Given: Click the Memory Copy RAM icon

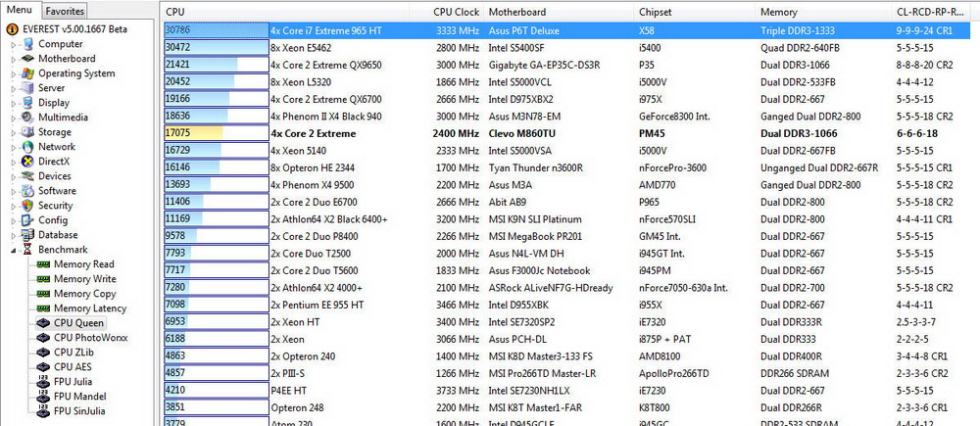Looking at the screenshot, I should pyautogui.click(x=43, y=294).
